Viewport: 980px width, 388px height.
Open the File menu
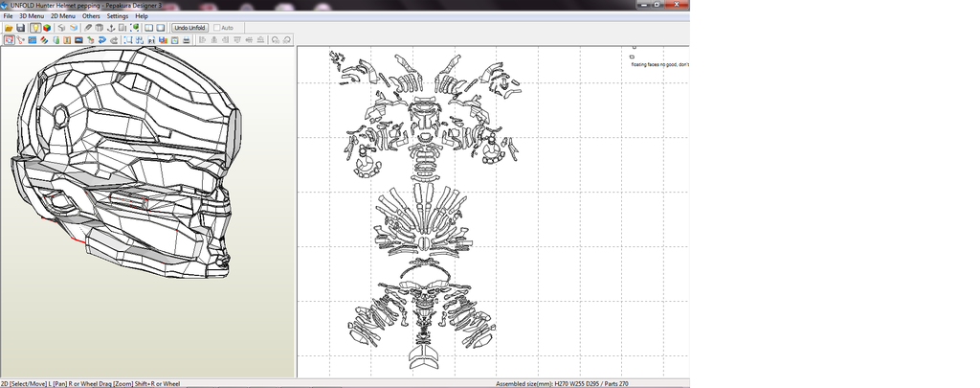[x=8, y=16]
